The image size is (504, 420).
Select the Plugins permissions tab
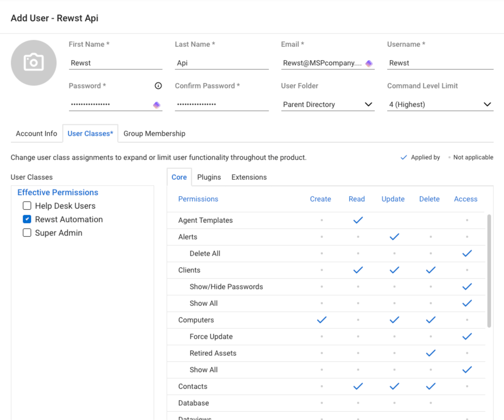(x=209, y=177)
